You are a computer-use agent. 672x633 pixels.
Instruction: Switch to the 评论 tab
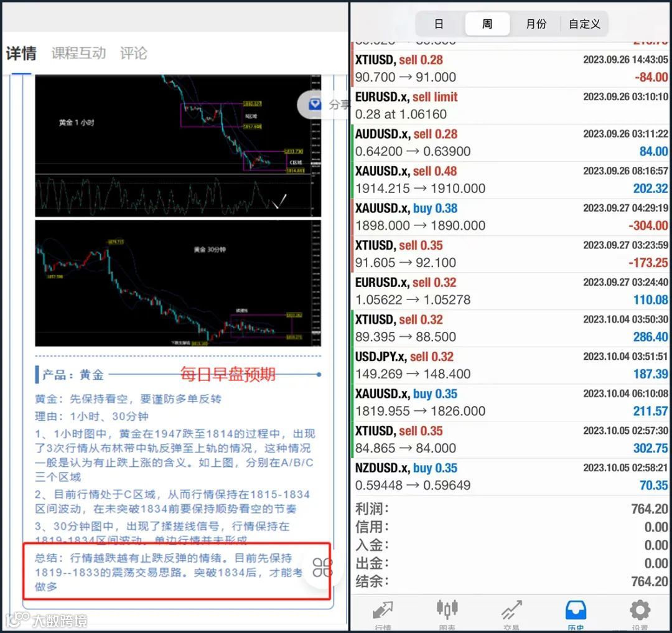[133, 53]
